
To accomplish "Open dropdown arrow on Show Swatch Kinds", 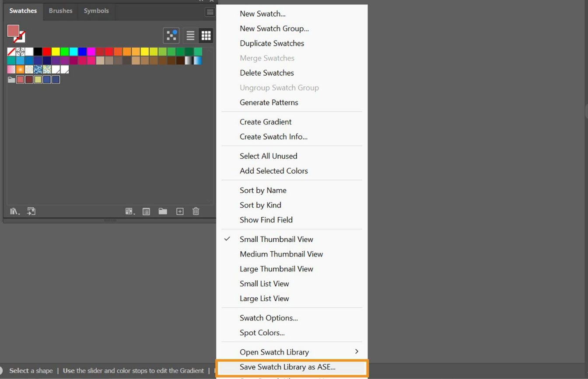I will pos(134,213).
